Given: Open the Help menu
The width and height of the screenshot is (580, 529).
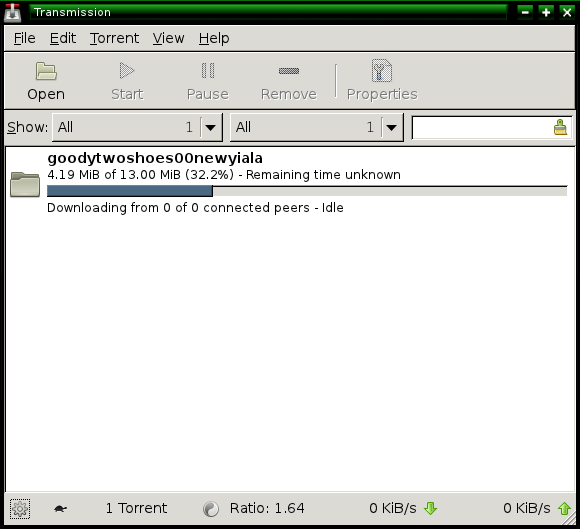Looking at the screenshot, I should (214, 38).
